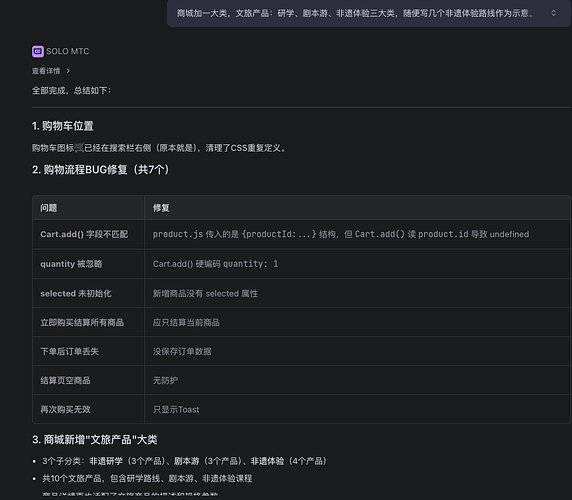This screenshot has height=500, width=572.
Task: Click heading 2. 购物流程BUG修复（共7个）
Action: tap(101, 170)
